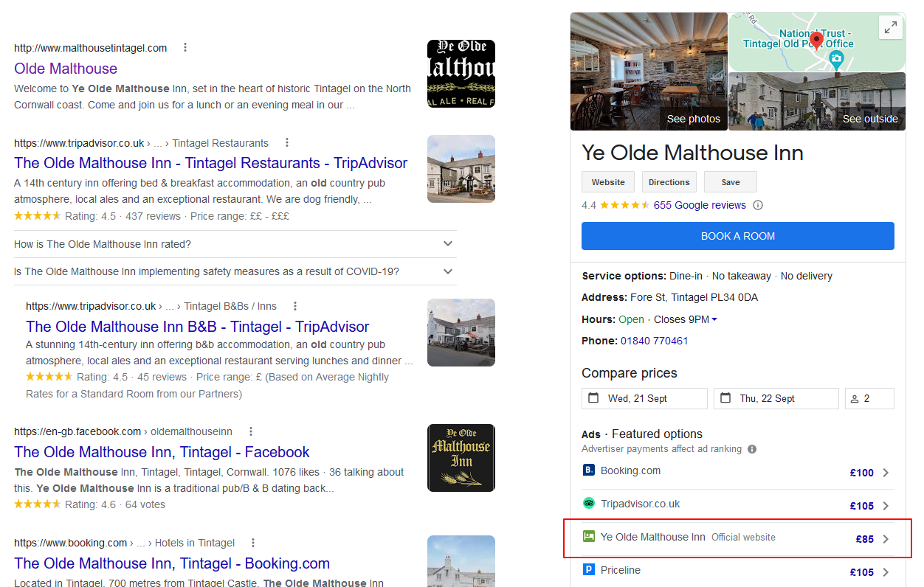
Task: Click the BOOK A ROOM button
Action: tap(738, 236)
